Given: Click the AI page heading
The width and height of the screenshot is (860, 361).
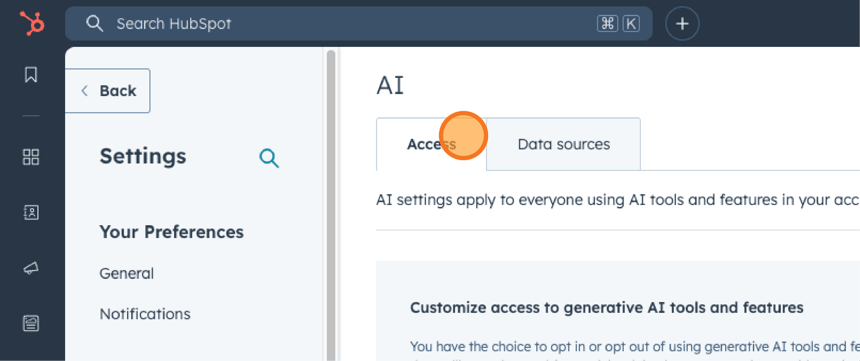Looking at the screenshot, I should pyautogui.click(x=390, y=86).
